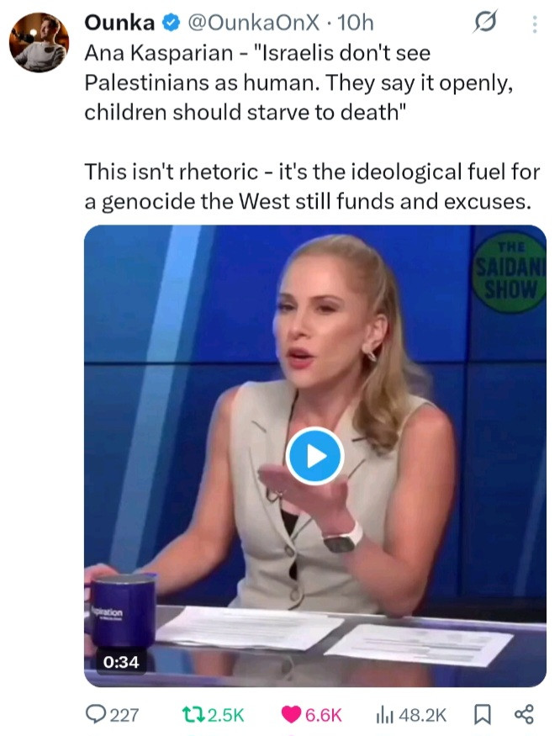This screenshot has width=560, height=736.
Task: Toggle the pink heart like icon
Action: pyautogui.click(x=291, y=714)
